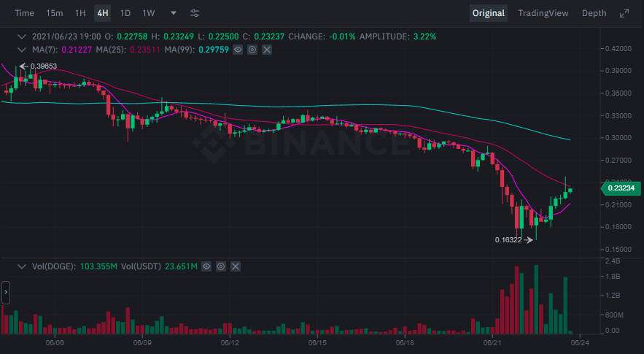Screen dimensions: 644x354
Task: Remove the Vol(DOGE) volume indicator
Action: pos(236,267)
